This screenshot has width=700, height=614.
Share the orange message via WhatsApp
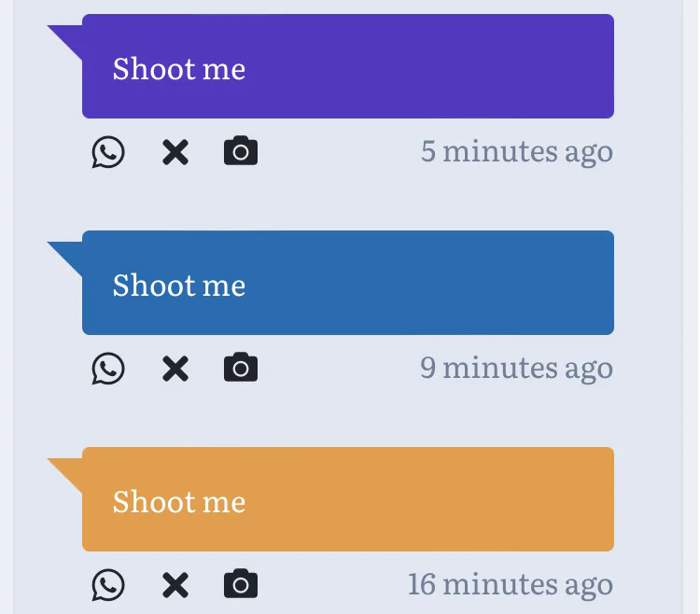108,584
